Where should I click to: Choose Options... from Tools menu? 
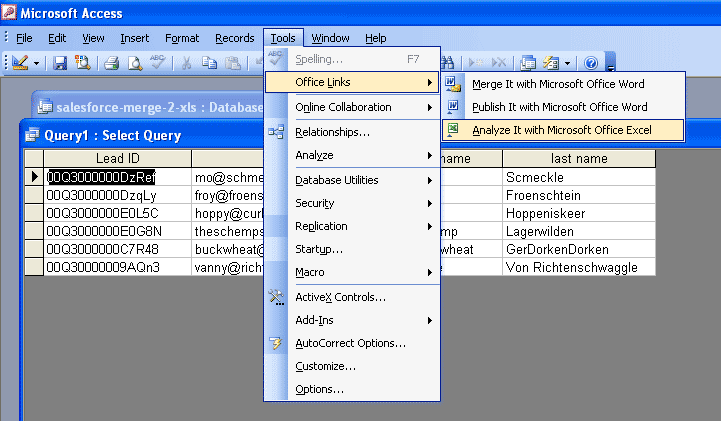click(352, 389)
